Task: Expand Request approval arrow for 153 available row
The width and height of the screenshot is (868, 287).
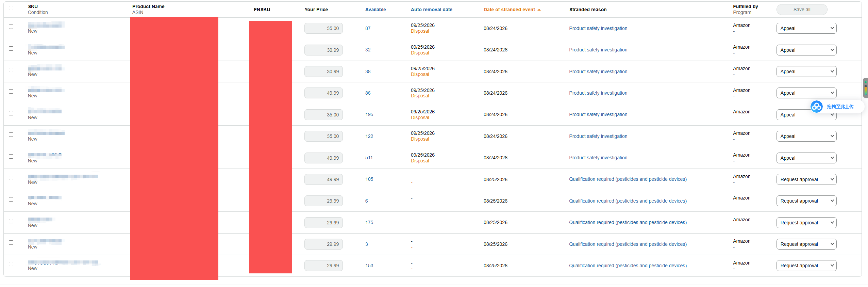Action: (832, 266)
